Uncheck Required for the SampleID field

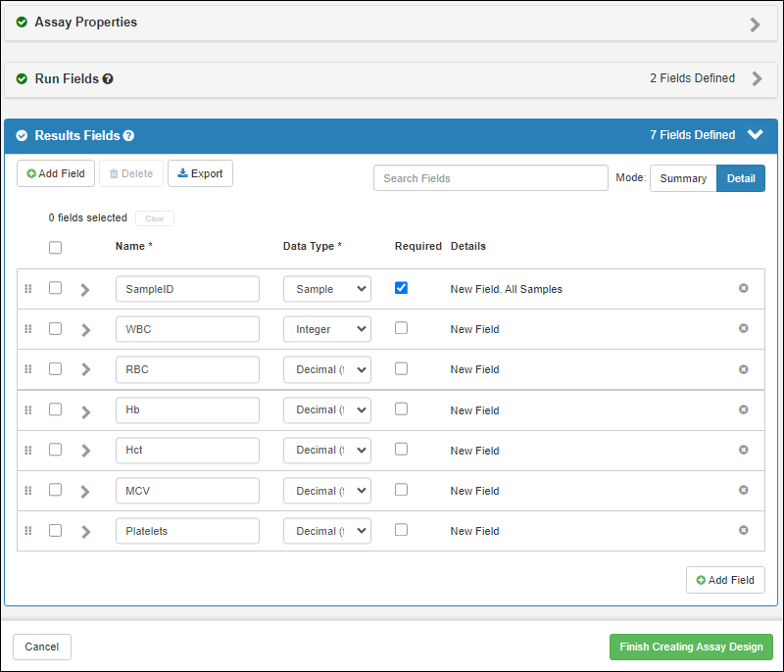(401, 288)
